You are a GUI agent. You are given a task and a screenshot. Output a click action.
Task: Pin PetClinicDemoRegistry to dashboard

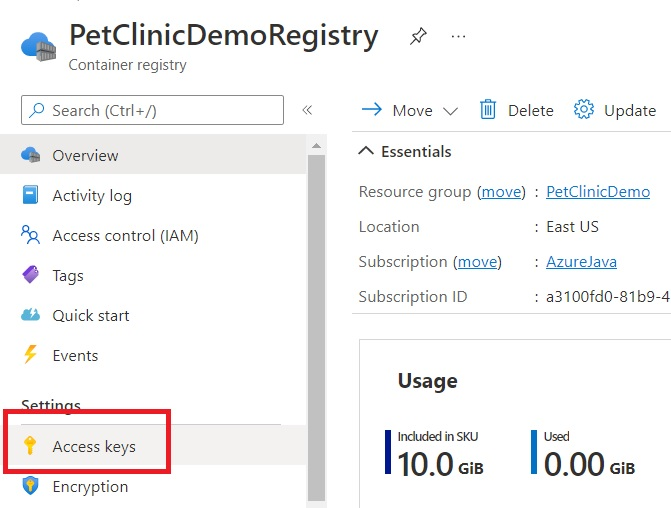click(x=418, y=36)
